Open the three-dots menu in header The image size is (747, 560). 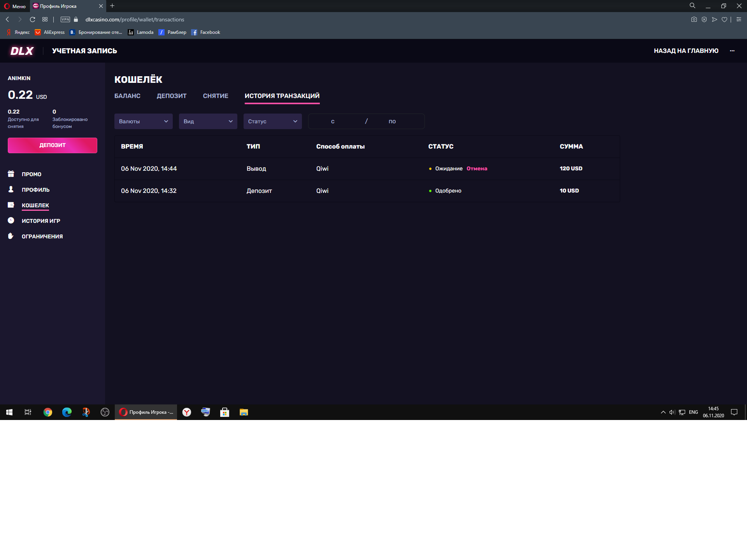732,51
